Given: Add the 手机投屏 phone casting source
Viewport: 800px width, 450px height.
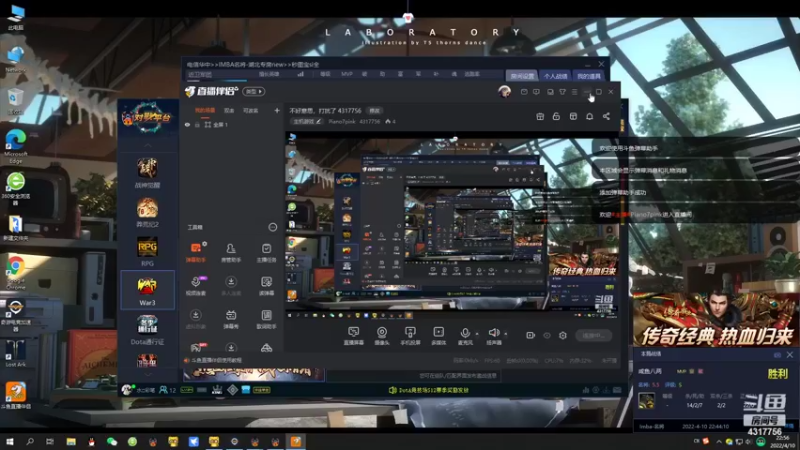Looking at the screenshot, I should click(410, 336).
